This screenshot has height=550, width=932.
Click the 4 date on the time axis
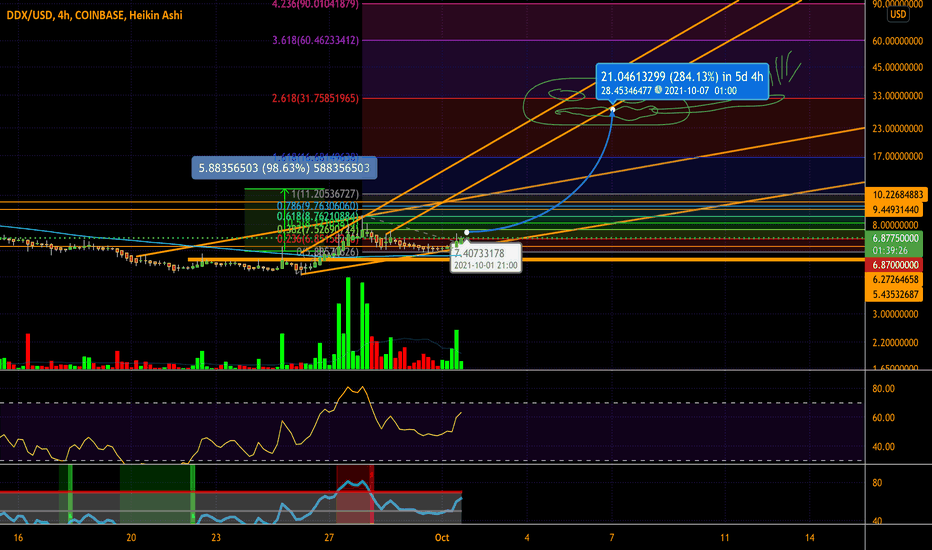pyautogui.click(x=527, y=538)
